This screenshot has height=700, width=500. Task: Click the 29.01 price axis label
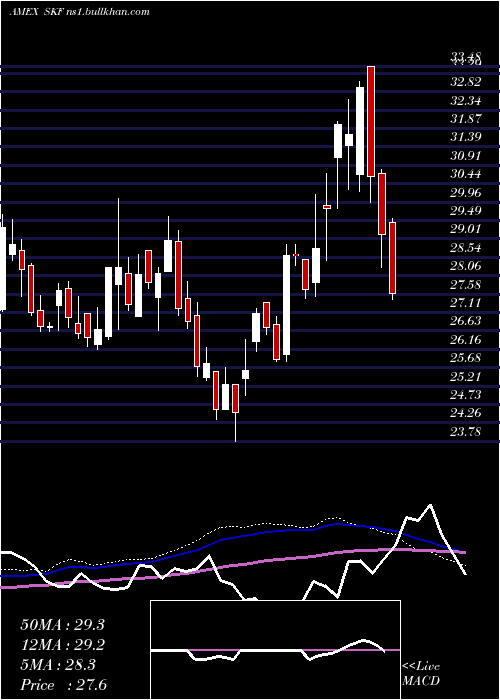(x=466, y=229)
